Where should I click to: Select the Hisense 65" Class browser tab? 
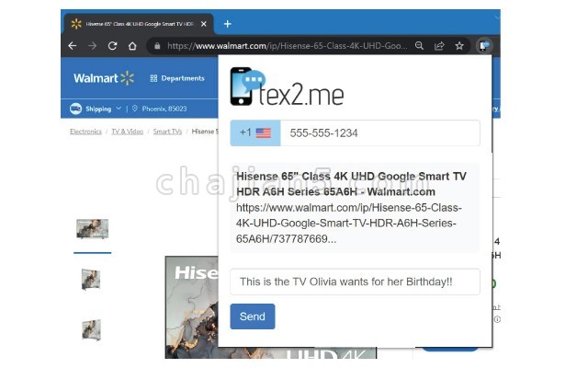tap(139, 24)
